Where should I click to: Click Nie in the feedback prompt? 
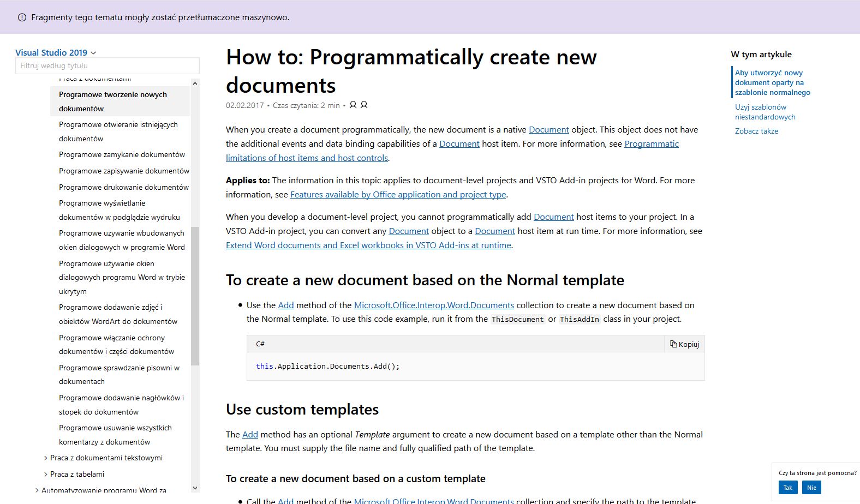811,488
